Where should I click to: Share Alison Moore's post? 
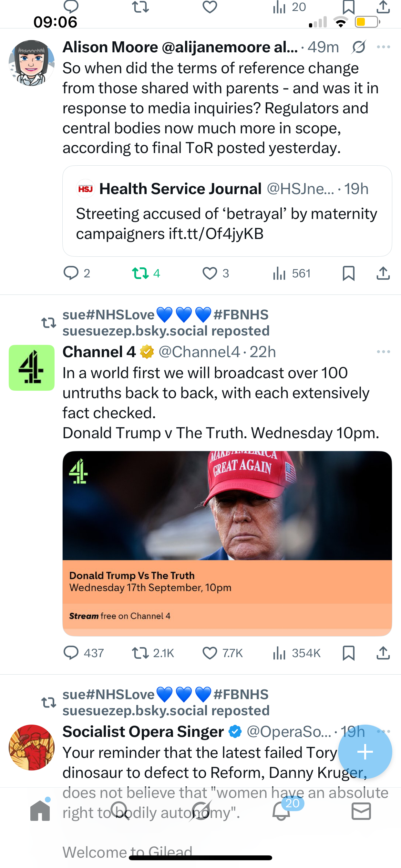click(383, 273)
